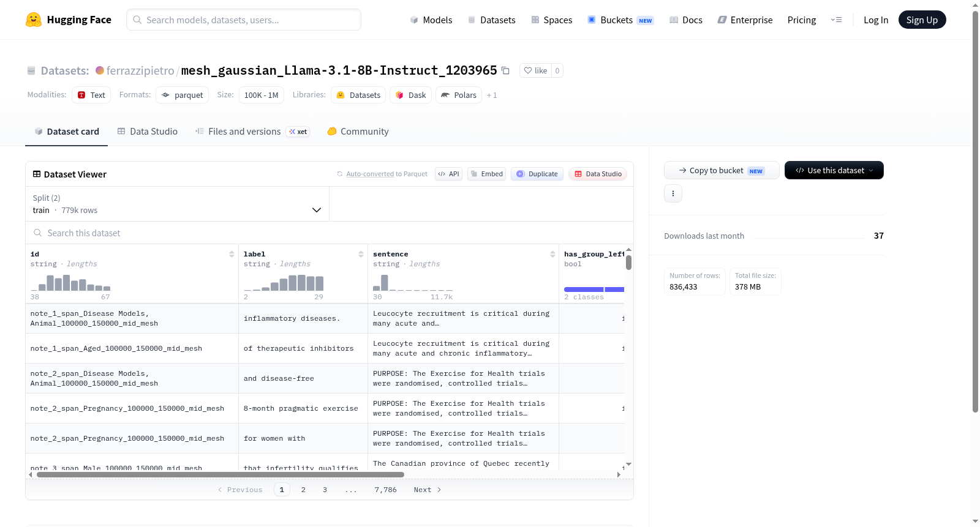Image resolution: width=980 pixels, height=527 pixels.
Task: Go to Models in top navigation
Action: 431,20
